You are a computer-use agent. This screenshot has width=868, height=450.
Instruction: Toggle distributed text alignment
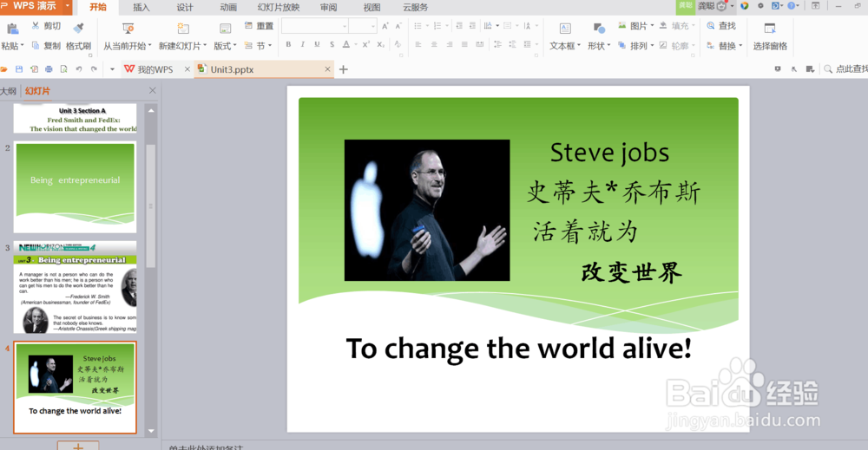479,44
